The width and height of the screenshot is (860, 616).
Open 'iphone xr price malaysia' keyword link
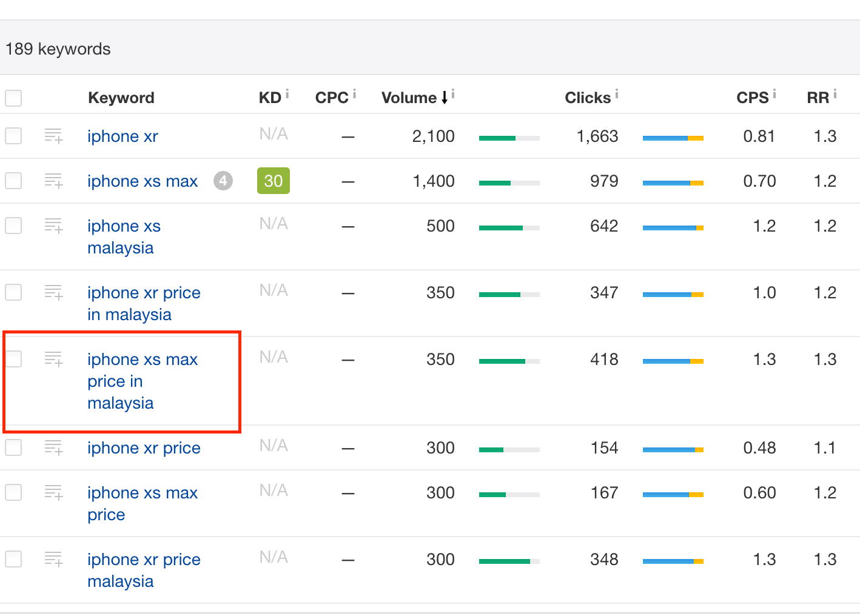(144, 571)
